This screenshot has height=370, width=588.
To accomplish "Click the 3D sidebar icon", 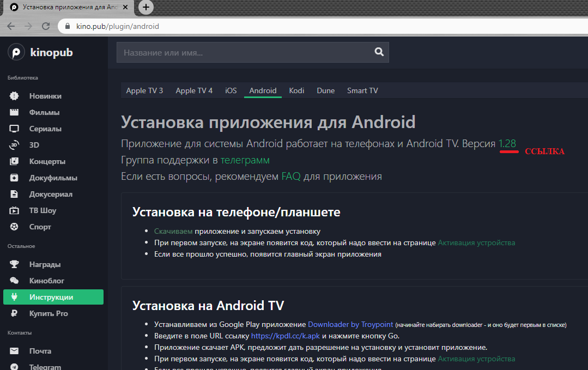I will click(14, 145).
